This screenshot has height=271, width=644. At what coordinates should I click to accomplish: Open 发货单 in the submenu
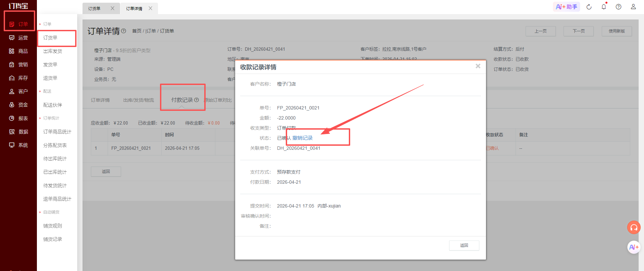tap(50, 64)
